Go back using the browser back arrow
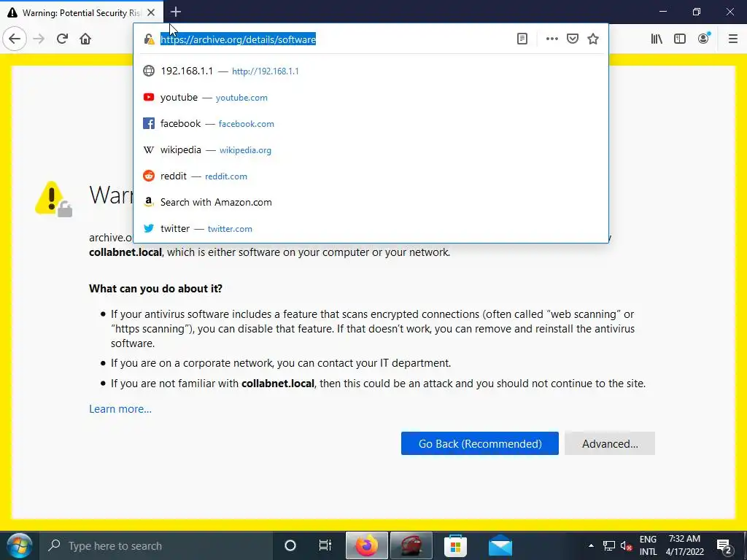 [x=15, y=39]
